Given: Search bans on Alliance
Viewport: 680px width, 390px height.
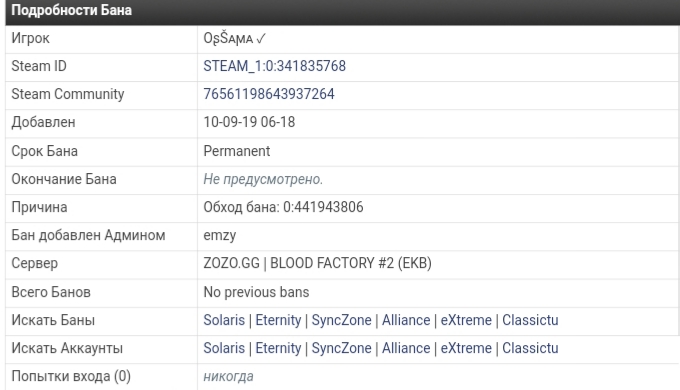Looking at the screenshot, I should (x=406, y=320).
